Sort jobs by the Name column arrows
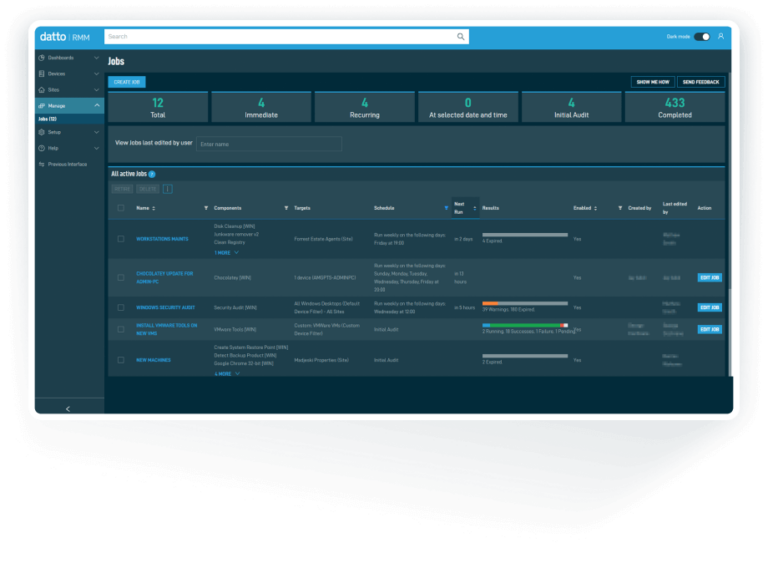Viewport: 768px width, 563px height. (154, 208)
